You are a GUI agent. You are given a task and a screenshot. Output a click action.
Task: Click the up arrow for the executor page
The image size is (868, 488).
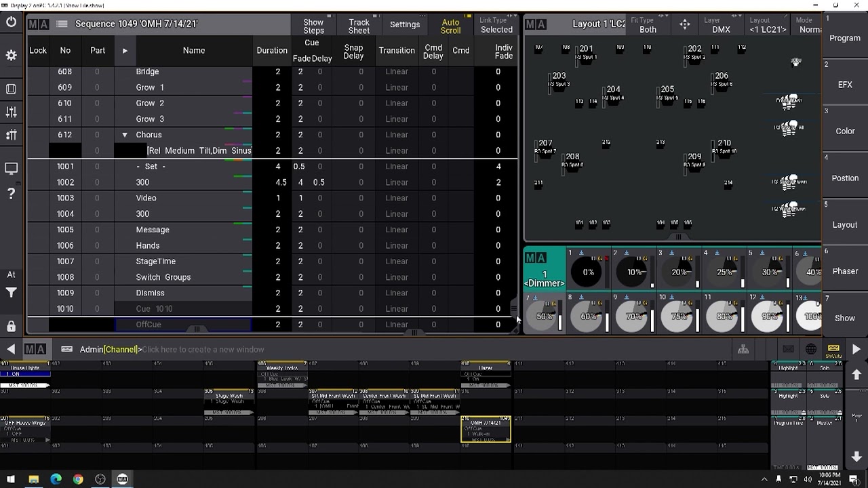click(x=856, y=374)
